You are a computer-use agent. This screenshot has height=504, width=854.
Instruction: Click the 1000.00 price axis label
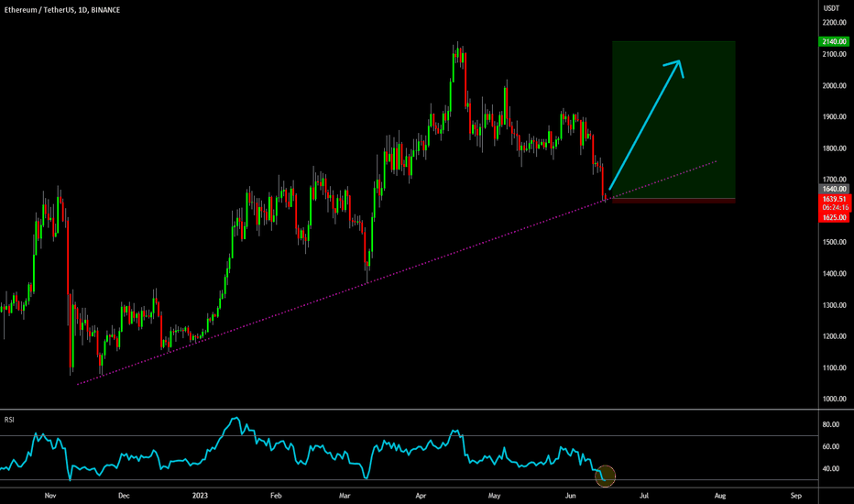(835, 399)
